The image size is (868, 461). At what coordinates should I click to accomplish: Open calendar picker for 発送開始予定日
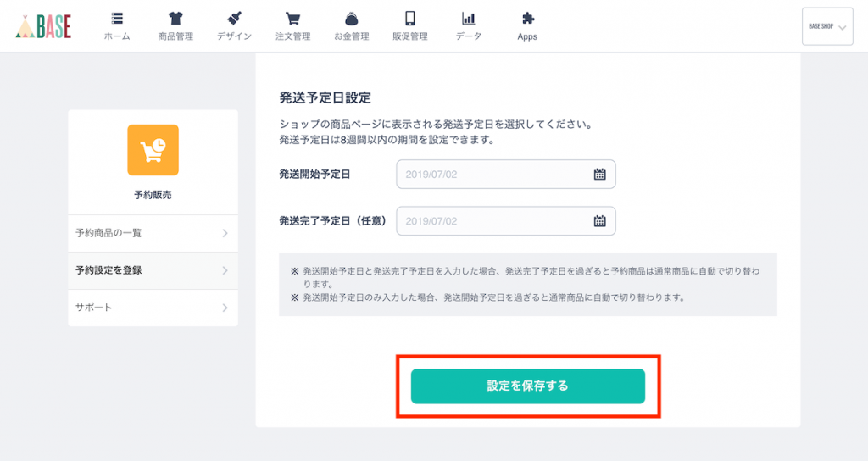point(599,175)
